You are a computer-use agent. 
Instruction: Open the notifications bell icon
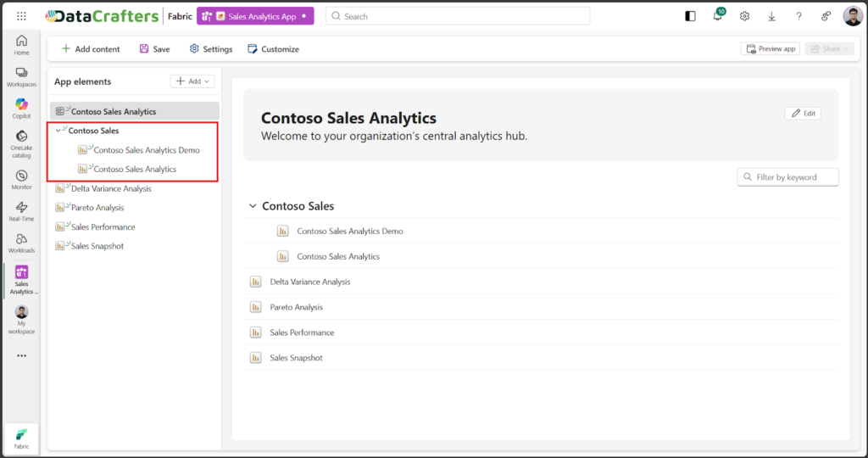[717, 16]
